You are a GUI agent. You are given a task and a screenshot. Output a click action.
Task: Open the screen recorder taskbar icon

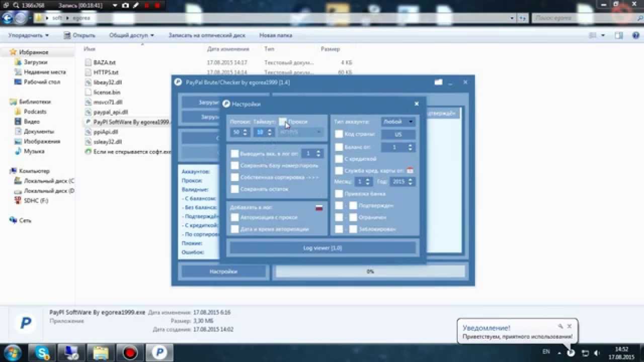[130, 352]
